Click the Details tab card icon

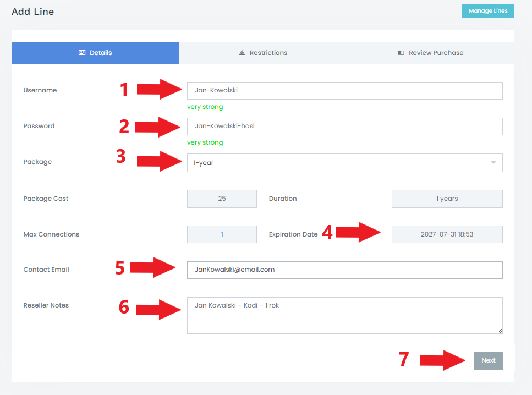82,53
